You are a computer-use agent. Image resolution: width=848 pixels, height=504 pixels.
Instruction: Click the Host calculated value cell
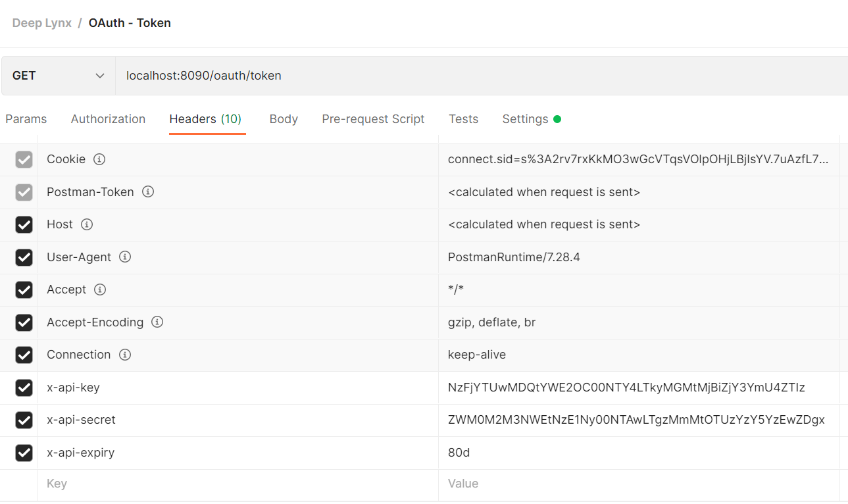tap(639, 224)
